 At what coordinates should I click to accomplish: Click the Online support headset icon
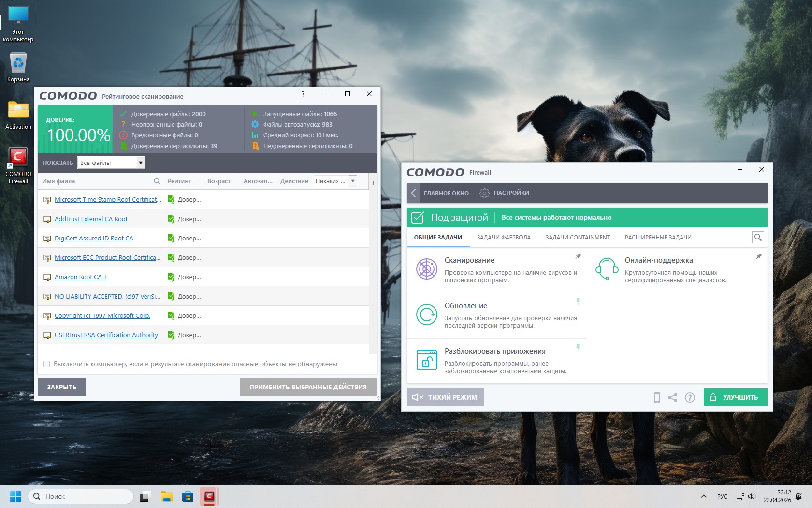pos(607,269)
